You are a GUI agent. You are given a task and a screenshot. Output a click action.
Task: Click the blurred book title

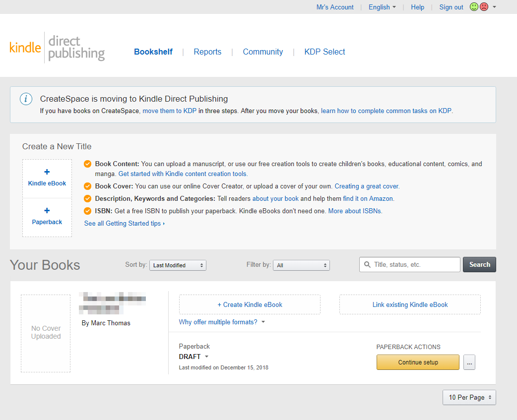coord(113,303)
